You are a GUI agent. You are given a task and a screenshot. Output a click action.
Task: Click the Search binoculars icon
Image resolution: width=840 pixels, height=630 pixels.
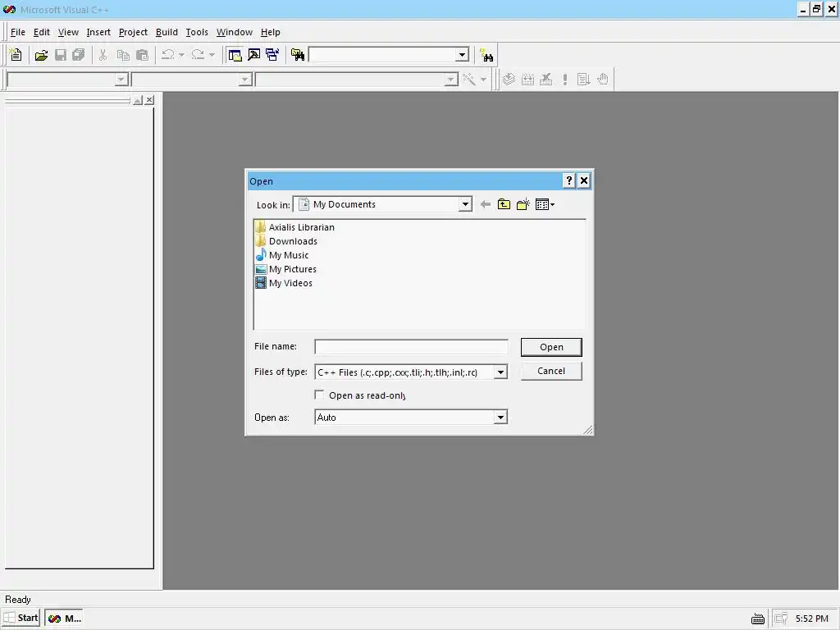point(486,55)
